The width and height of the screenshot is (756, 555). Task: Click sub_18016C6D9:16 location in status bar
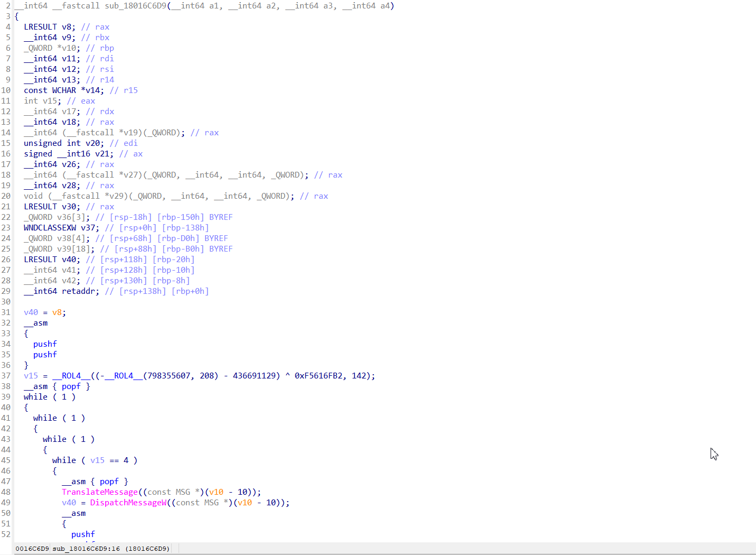86,549
